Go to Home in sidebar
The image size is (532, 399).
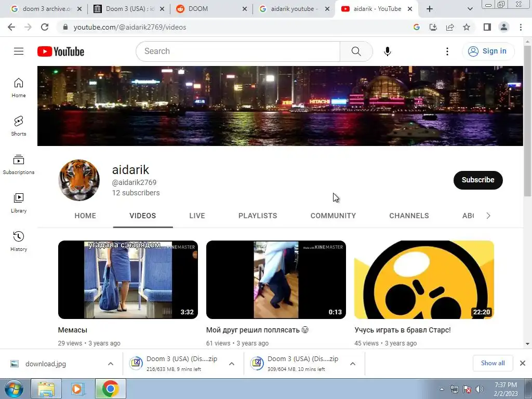pyautogui.click(x=19, y=87)
